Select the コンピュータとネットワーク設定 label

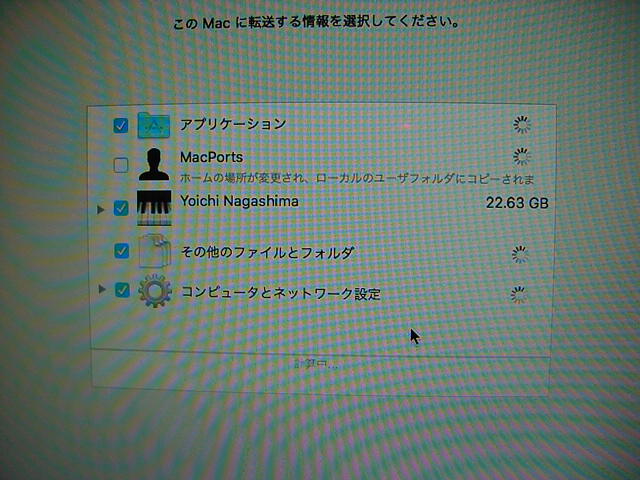pos(281,293)
